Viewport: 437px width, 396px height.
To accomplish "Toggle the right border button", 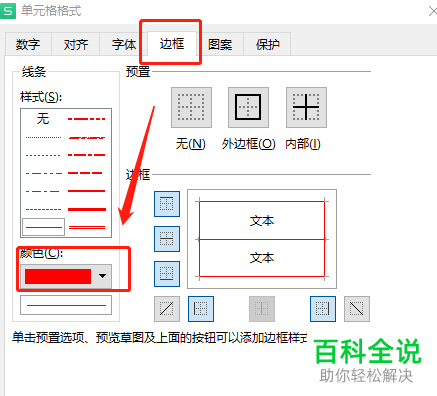I will [323, 309].
